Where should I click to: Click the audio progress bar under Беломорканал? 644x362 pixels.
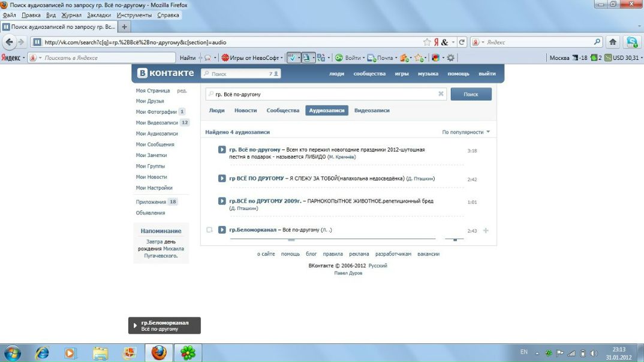pos(336,239)
